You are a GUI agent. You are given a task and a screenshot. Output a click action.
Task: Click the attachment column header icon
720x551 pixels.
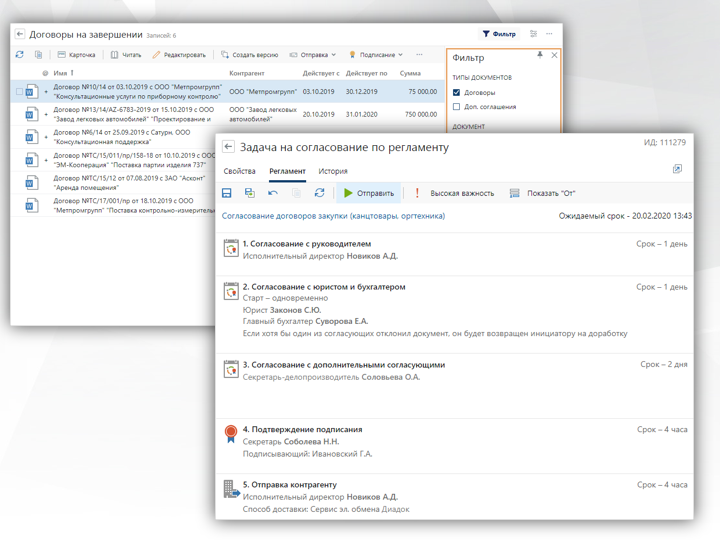[x=45, y=73]
